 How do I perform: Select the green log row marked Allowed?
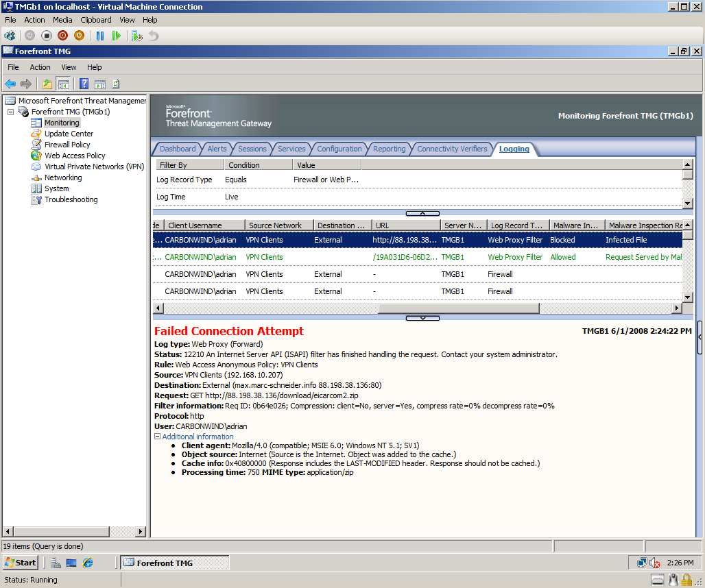pos(418,257)
